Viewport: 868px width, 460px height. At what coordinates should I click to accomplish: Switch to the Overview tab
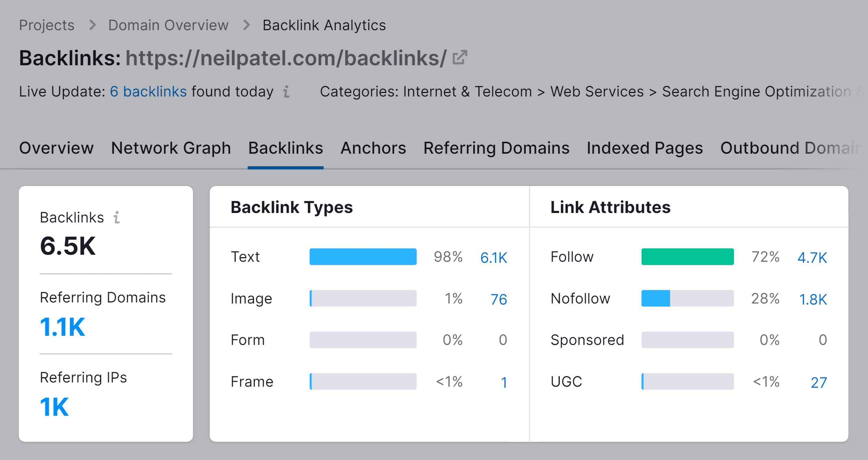coord(56,148)
